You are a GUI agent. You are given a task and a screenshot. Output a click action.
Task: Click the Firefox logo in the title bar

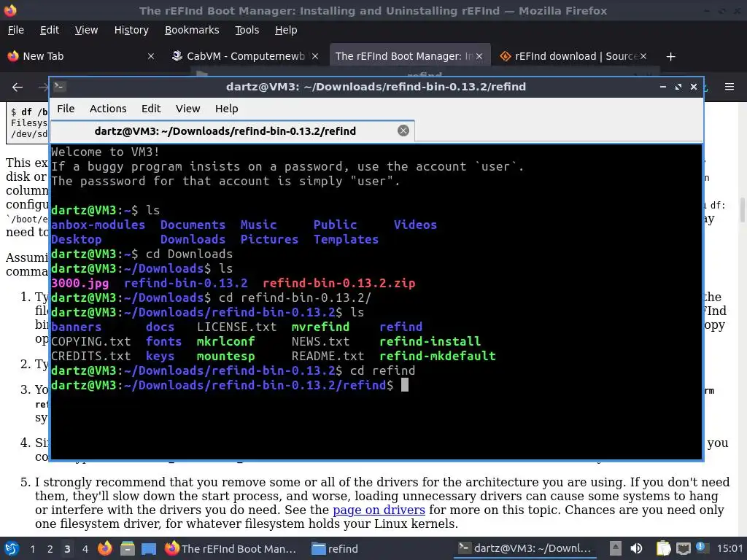10,10
